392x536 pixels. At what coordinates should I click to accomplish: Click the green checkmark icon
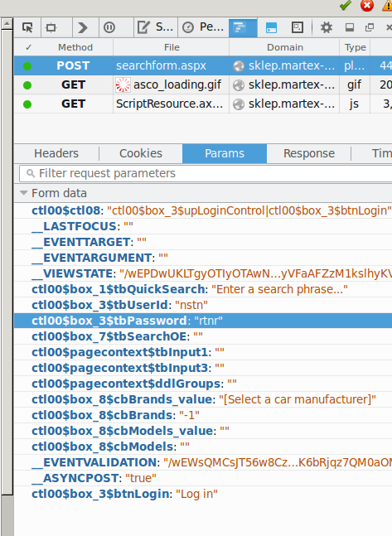pyautogui.click(x=345, y=5)
